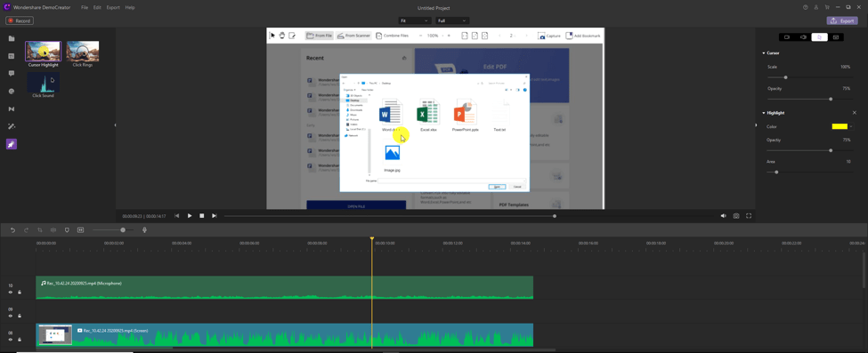The image size is (868, 353).
Task: Play the preview video
Action: click(190, 216)
